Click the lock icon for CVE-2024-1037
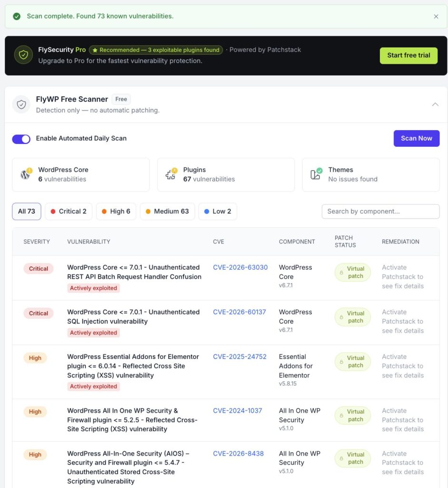This screenshot has height=488, width=448. pyautogui.click(x=341, y=416)
